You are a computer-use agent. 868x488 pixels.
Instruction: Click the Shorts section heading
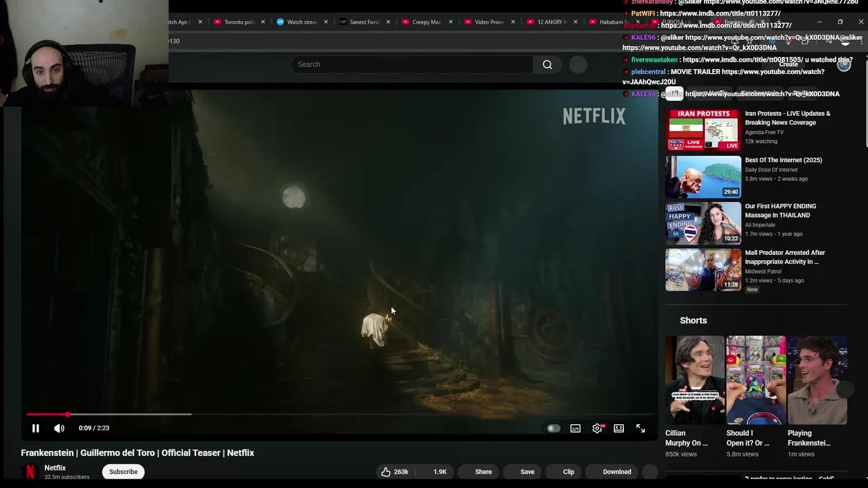pos(693,320)
